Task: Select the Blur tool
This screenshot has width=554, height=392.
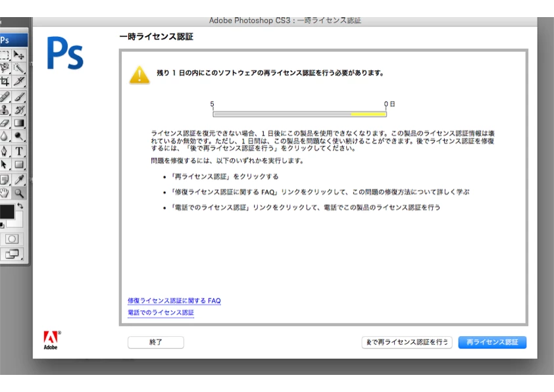Action: coord(5,136)
